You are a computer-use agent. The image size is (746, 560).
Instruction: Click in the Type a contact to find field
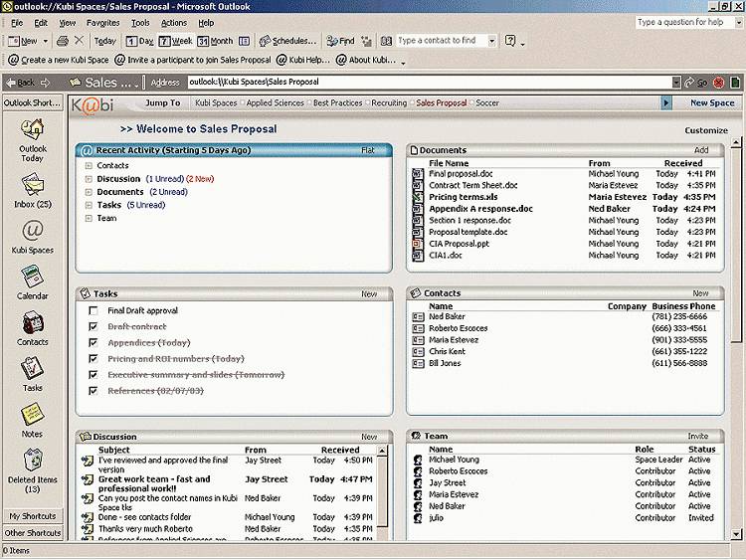[442, 41]
